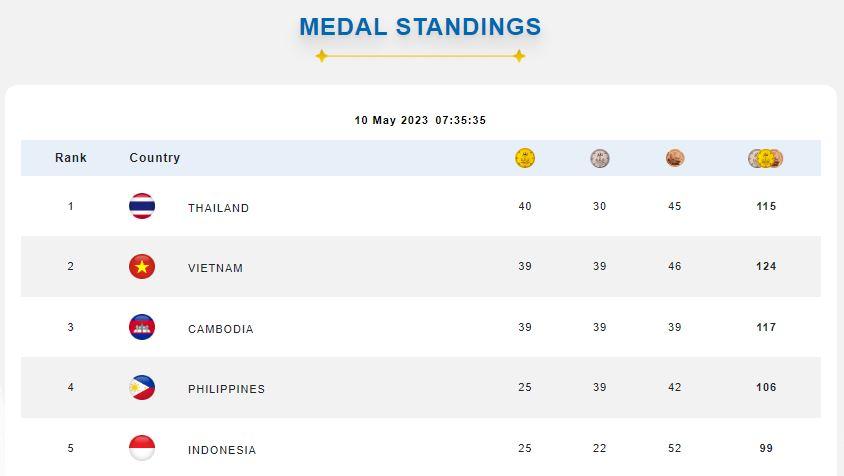Image resolution: width=844 pixels, height=476 pixels.
Task: Click the Country column header
Action: (x=155, y=158)
